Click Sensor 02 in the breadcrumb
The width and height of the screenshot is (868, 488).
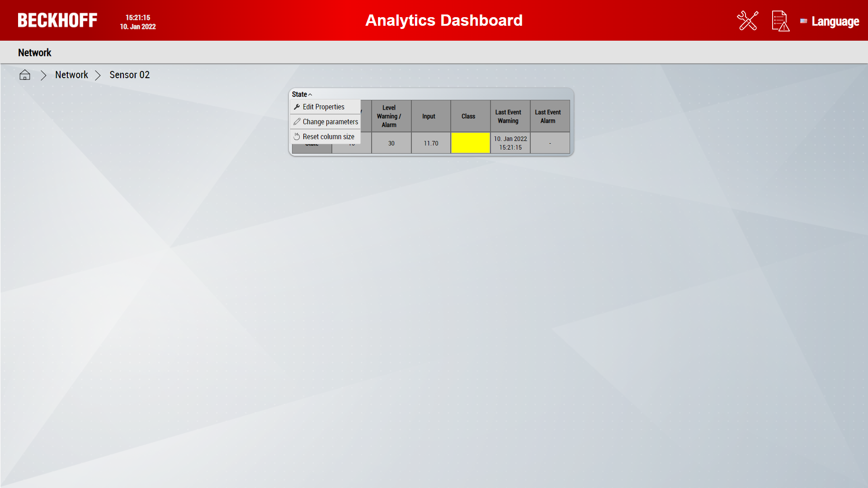[x=130, y=75]
